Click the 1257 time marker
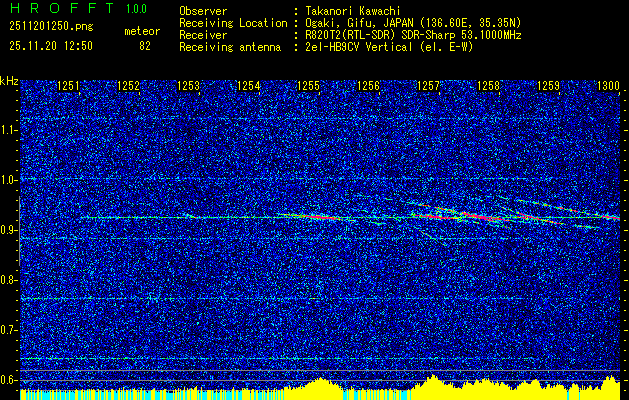 (428, 85)
